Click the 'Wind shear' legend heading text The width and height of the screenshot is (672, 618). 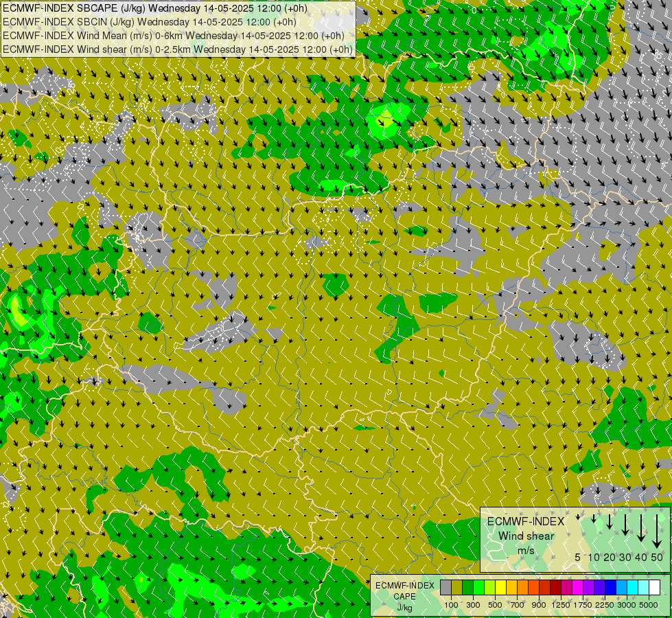(526, 536)
